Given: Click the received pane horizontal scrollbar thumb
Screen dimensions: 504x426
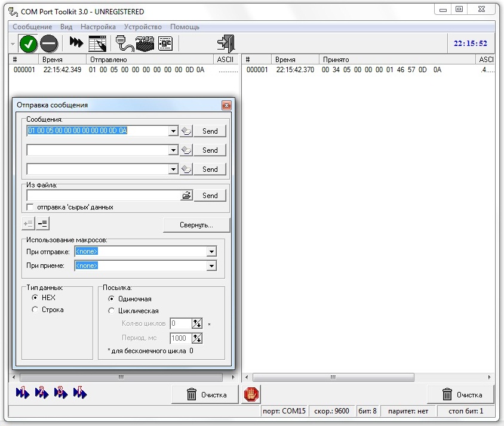Looking at the screenshot, I should point(333,377).
